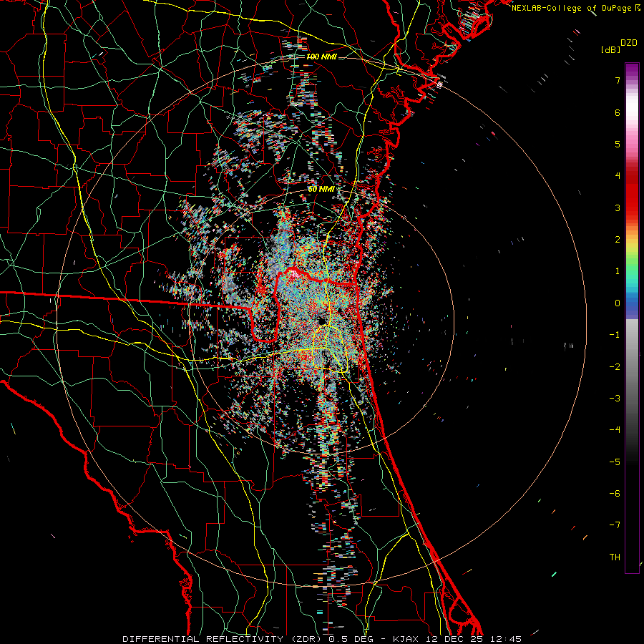The height and width of the screenshot is (644, 644).
Task: Click the -7 value on the color scale
Action: coord(615,525)
